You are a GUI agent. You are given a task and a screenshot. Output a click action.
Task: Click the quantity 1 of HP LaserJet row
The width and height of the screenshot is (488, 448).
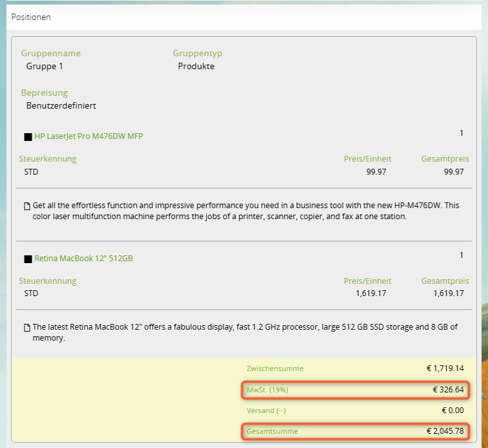pos(461,133)
